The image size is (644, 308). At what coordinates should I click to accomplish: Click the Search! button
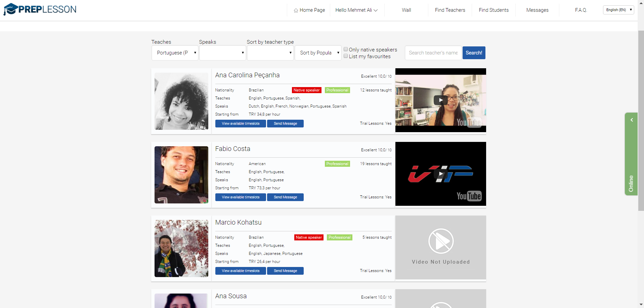tap(474, 53)
